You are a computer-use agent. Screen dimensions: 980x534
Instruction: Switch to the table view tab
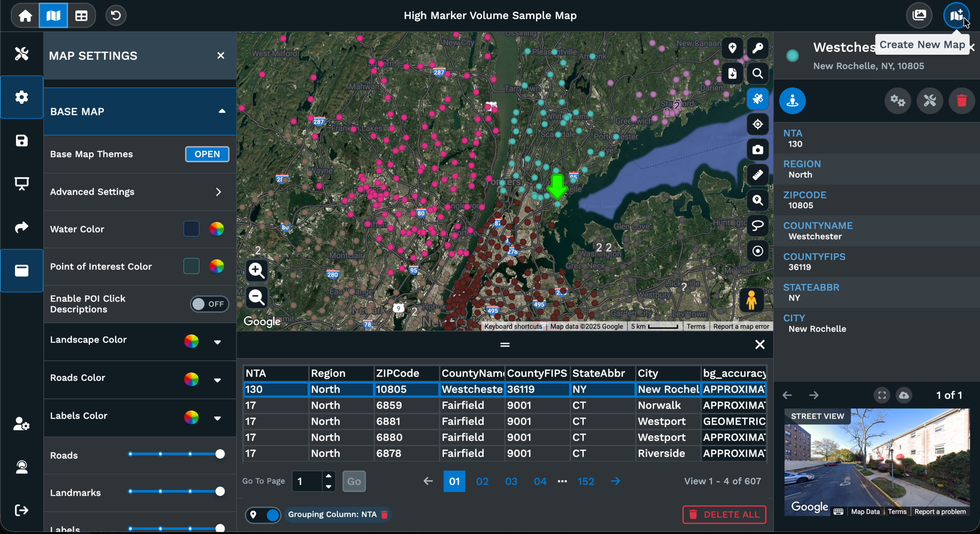pyautogui.click(x=81, y=16)
